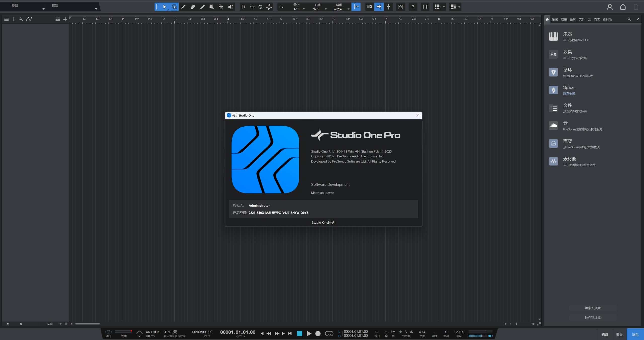
Task: Click the master volume level bar
Action: (x=477, y=336)
